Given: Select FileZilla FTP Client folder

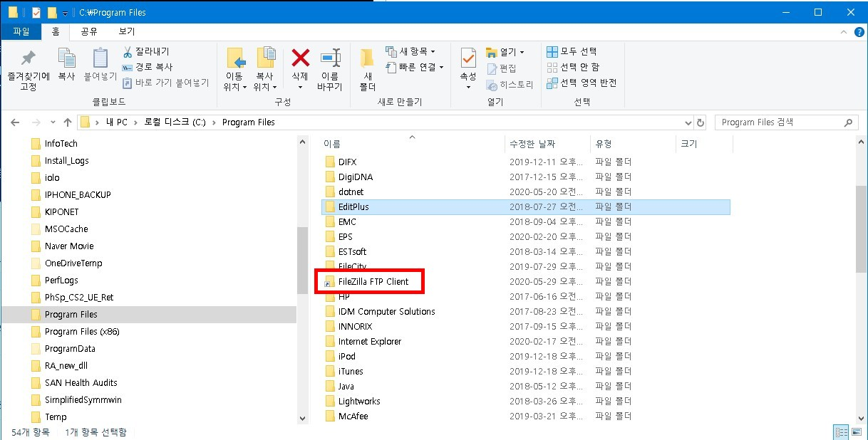Looking at the screenshot, I should click(373, 281).
